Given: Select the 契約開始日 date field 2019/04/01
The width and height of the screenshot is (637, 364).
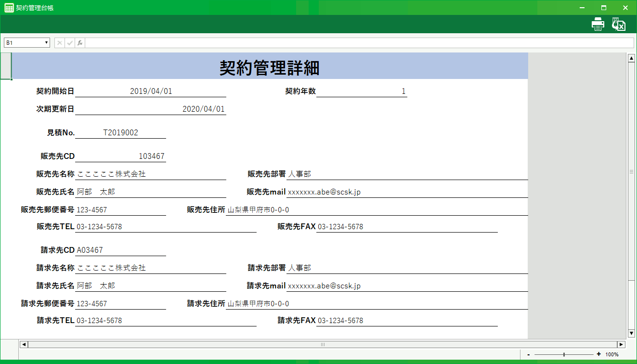Looking at the screenshot, I should 151,91.
